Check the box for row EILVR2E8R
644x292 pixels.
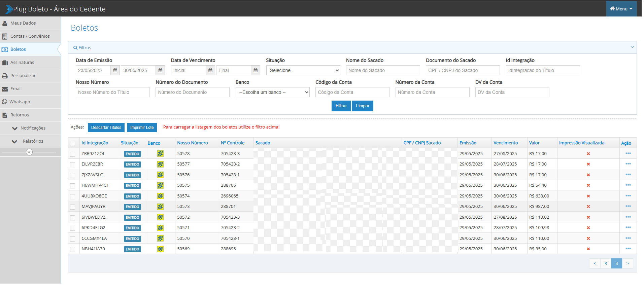(73, 165)
